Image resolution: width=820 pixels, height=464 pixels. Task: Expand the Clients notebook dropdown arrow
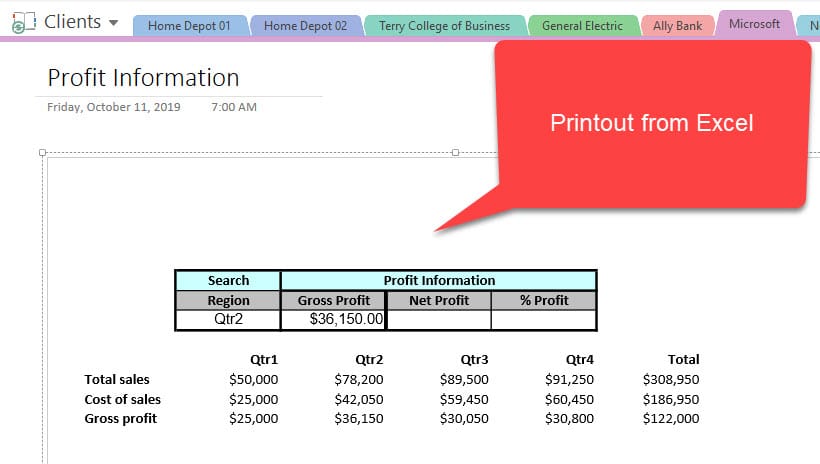click(113, 23)
